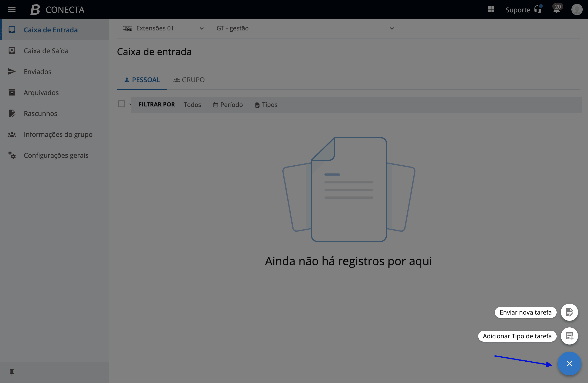Click the Suporte headset icon
The width and height of the screenshot is (588, 383).
pyautogui.click(x=538, y=9)
